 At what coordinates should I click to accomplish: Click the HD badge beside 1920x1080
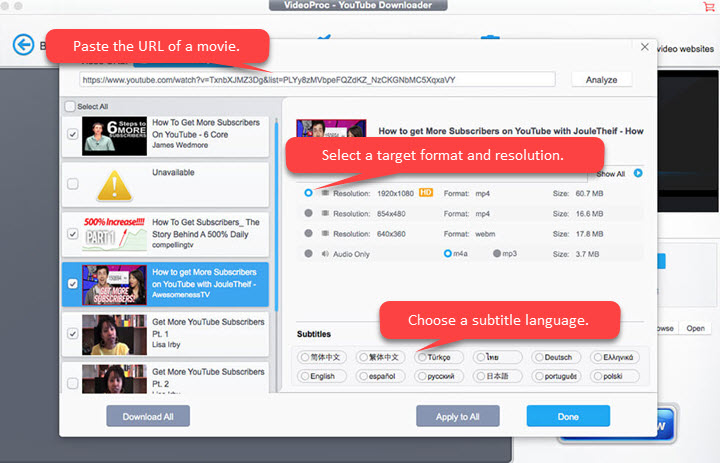(x=426, y=192)
